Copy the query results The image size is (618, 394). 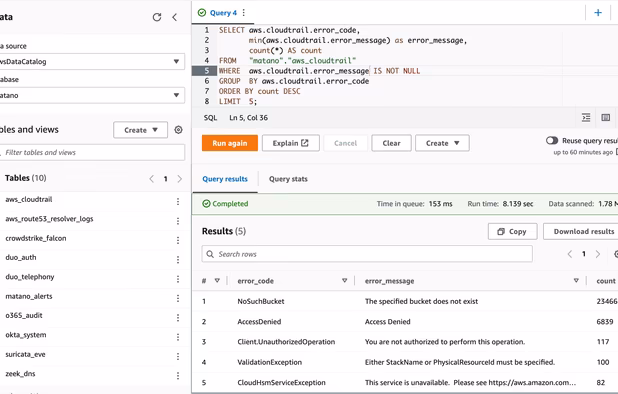pyautogui.click(x=512, y=231)
